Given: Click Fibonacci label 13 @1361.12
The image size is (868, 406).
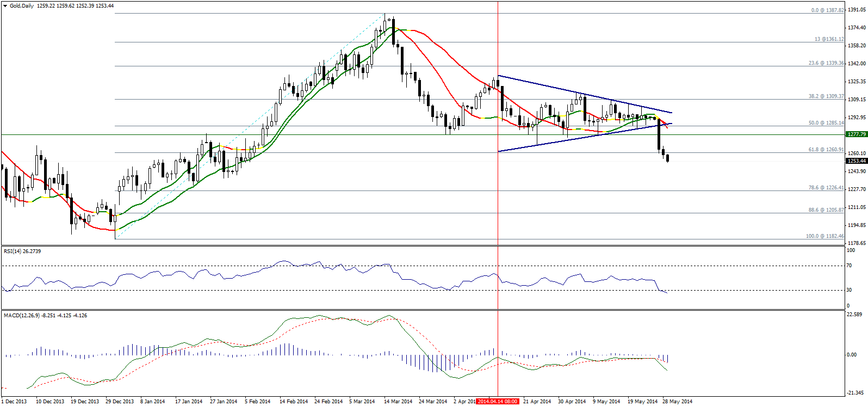Looking at the screenshot, I should click(829, 39).
